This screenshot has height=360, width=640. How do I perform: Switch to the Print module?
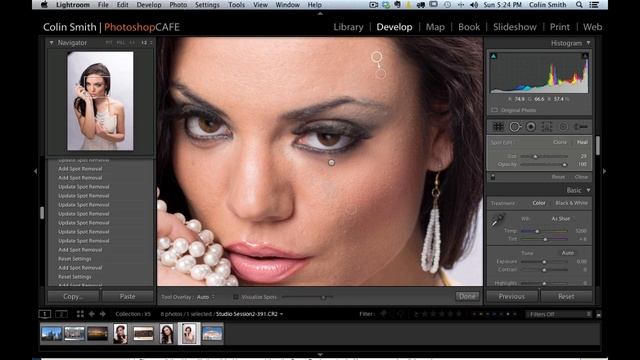pos(560,27)
